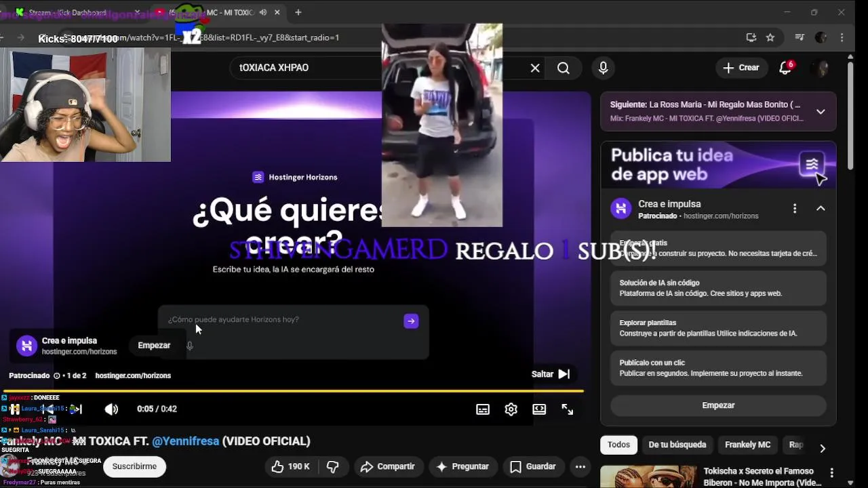Open the Crear upload menu
This screenshot has width=868, height=488.
741,68
